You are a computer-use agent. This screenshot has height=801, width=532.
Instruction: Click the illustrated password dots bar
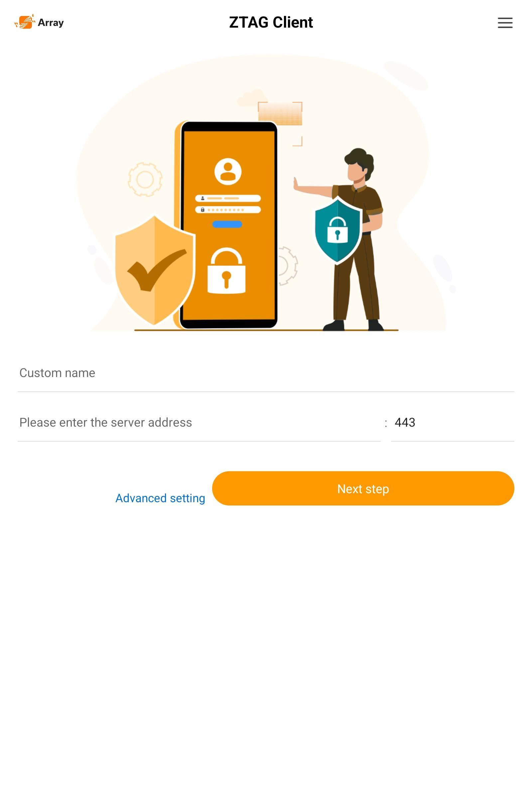[228, 210]
